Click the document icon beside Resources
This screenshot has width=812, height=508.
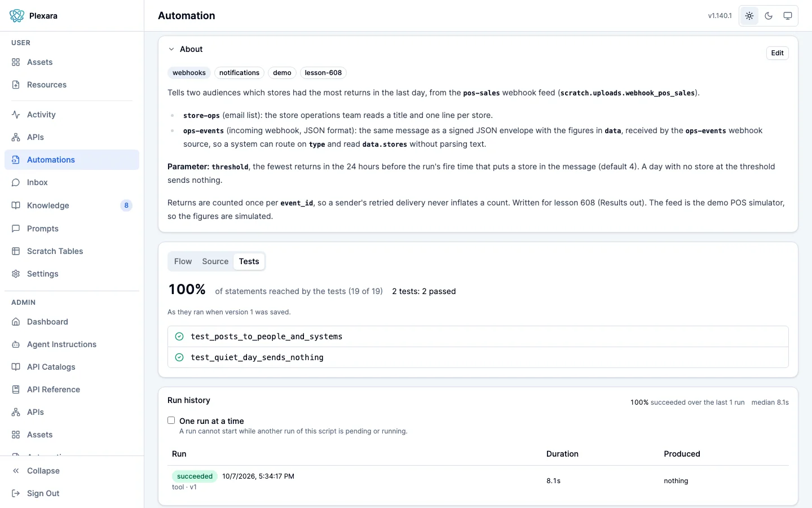[x=16, y=85]
